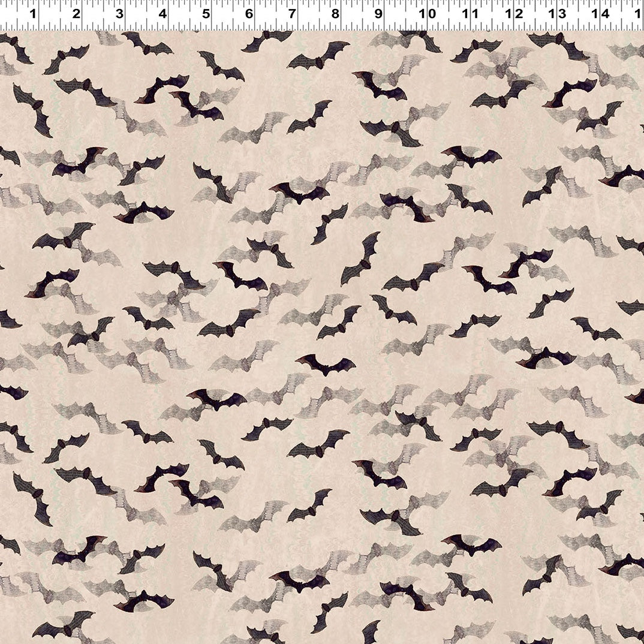Image resolution: width=644 pixels, height=644 pixels.
Task: Click the number 4 on the ruler
Action: point(162,13)
